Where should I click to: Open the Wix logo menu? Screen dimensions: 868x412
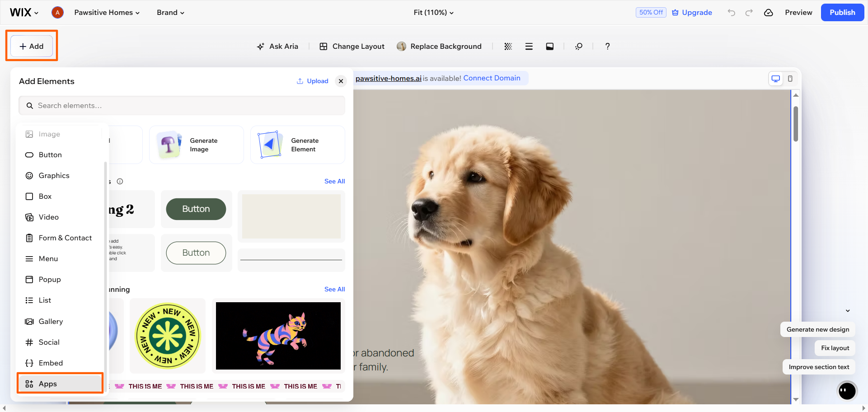coord(24,12)
